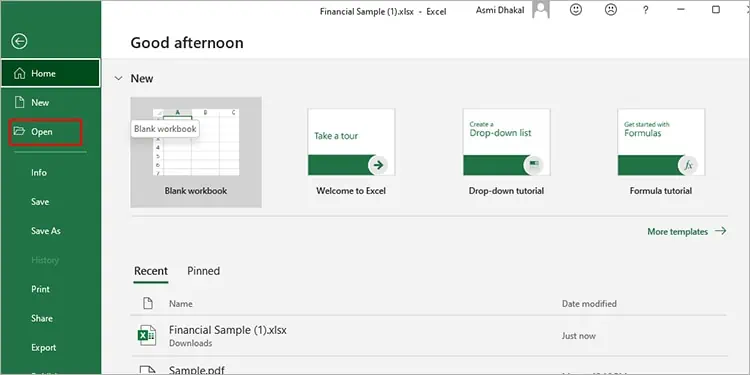Click the Open folder icon in sidebar
The image size is (750, 375).
19,131
